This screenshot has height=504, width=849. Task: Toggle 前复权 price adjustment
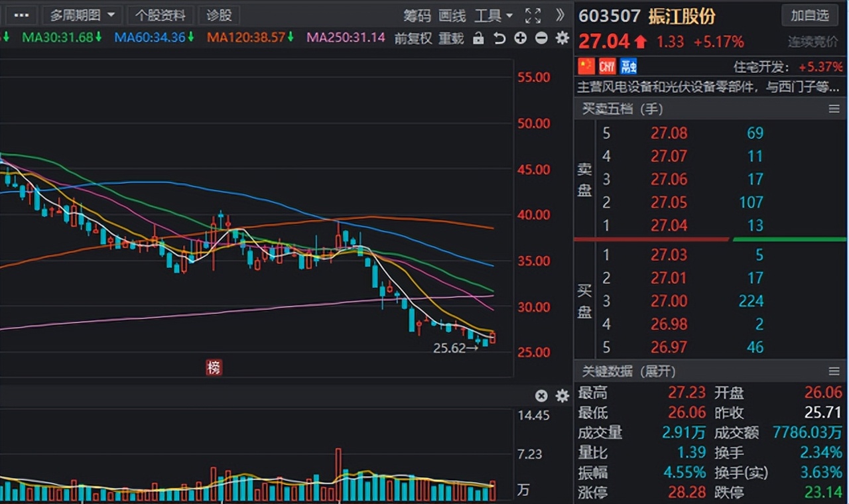click(x=413, y=38)
